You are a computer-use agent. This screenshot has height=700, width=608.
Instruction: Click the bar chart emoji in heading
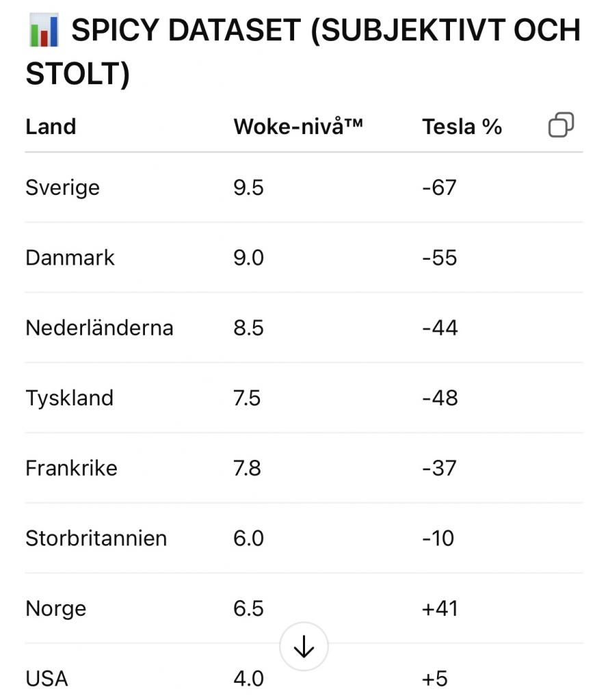[44, 31]
